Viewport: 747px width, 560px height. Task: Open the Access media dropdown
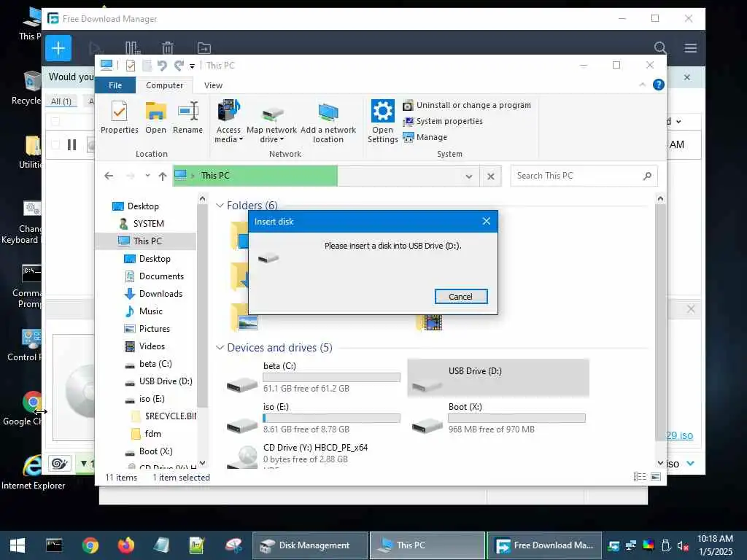(x=228, y=122)
